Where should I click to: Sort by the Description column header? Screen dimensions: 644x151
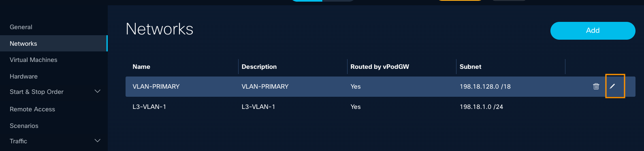pyautogui.click(x=259, y=67)
